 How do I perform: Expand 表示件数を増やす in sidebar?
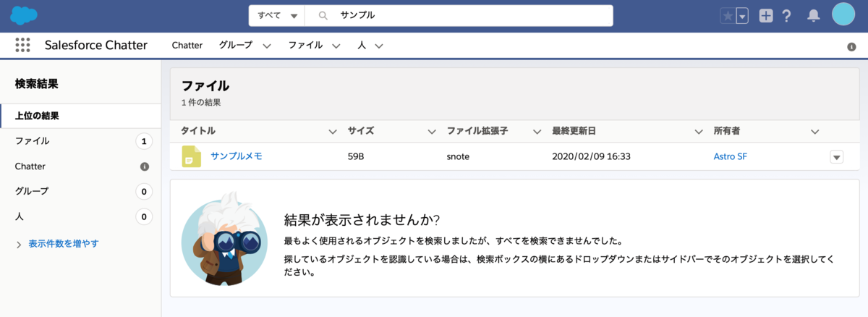click(x=64, y=244)
